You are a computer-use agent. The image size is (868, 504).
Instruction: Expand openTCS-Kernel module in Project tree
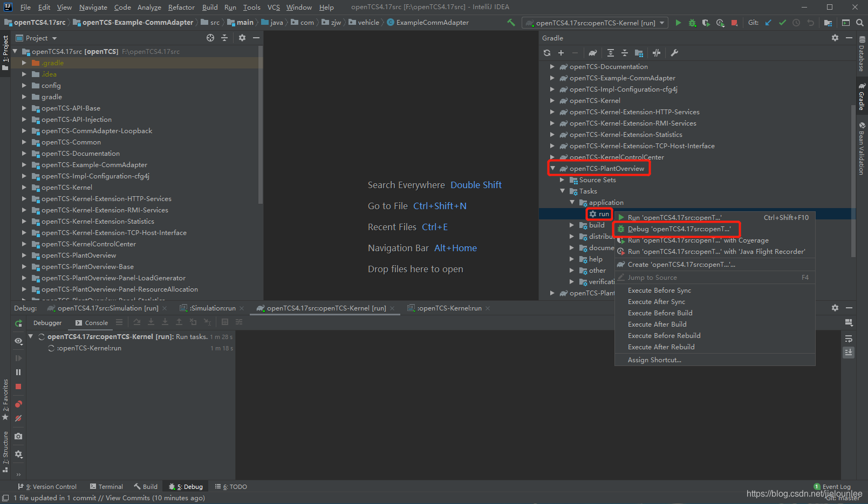point(24,187)
